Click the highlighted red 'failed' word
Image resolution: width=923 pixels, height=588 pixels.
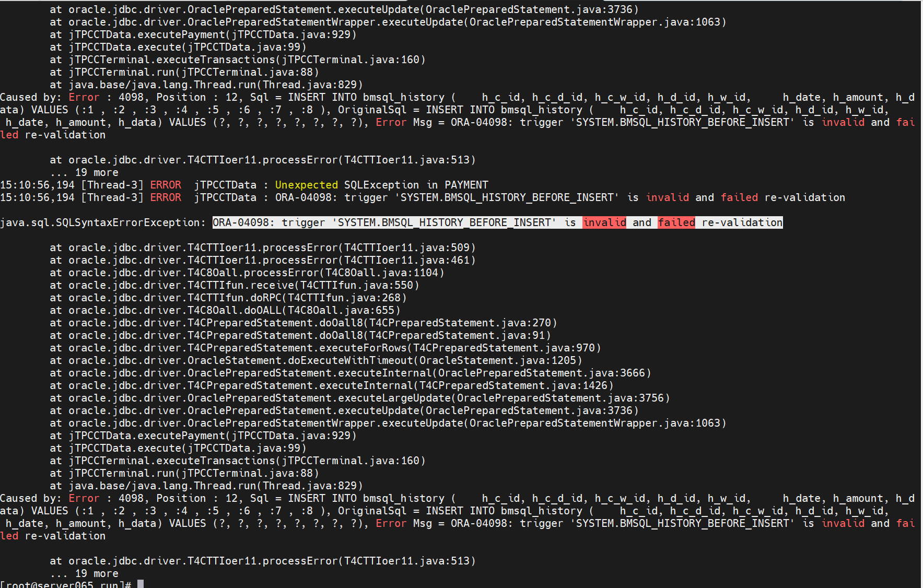[676, 222]
